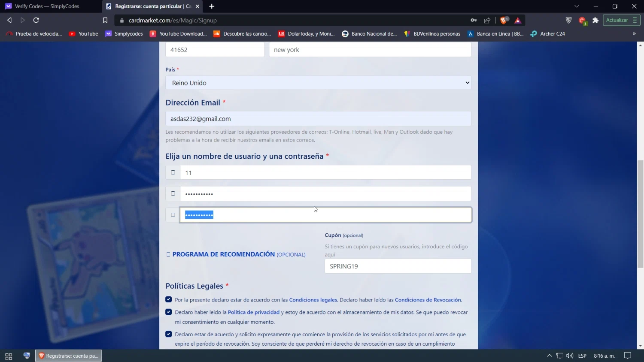This screenshot has height=362, width=644.
Task: Click the Cupón code field SPRING19
Action: tap(398, 266)
